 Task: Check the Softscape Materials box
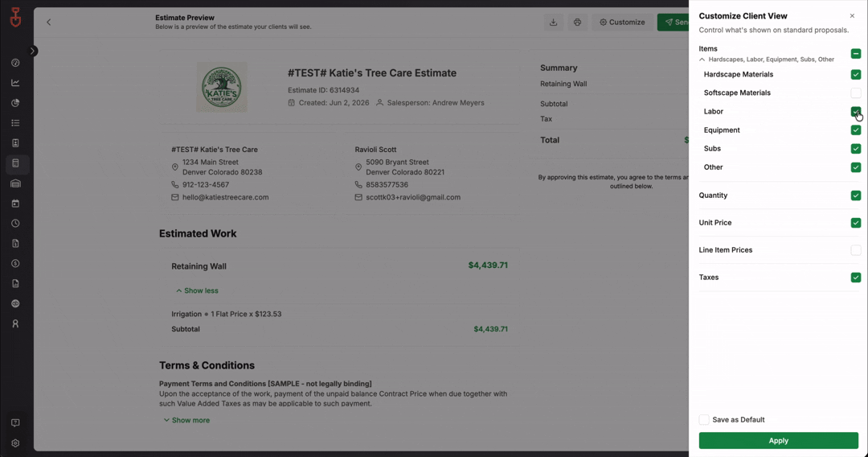[856, 93]
